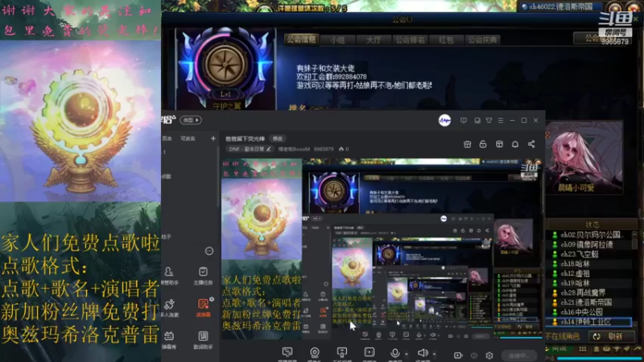Open the hamburger menu in the streaming title bar
The width and height of the screenshot is (644, 362).
[x=500, y=120]
